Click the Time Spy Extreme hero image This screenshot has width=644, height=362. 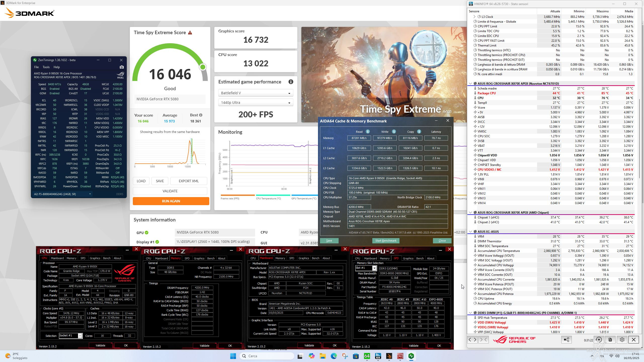(384, 75)
